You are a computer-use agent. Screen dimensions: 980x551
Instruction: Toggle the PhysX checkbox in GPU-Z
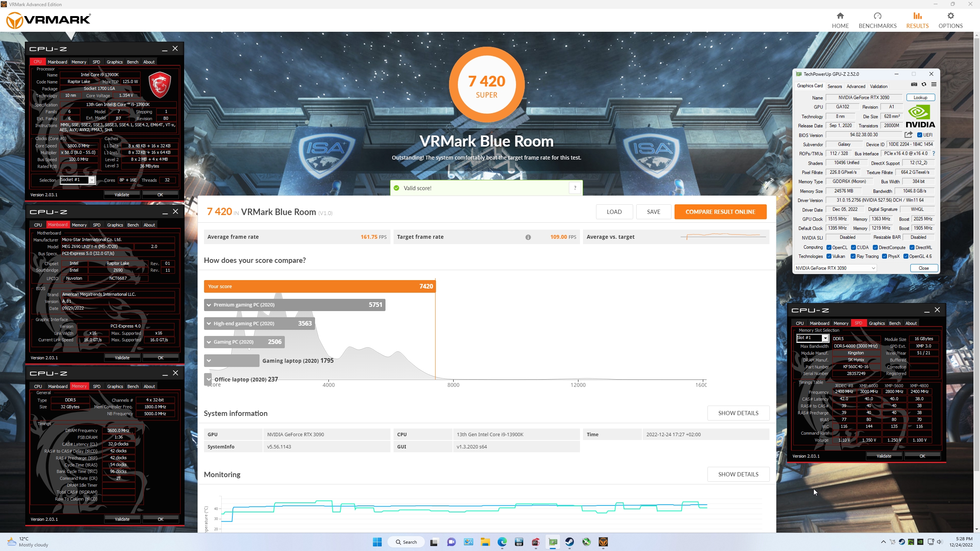pos(884,256)
